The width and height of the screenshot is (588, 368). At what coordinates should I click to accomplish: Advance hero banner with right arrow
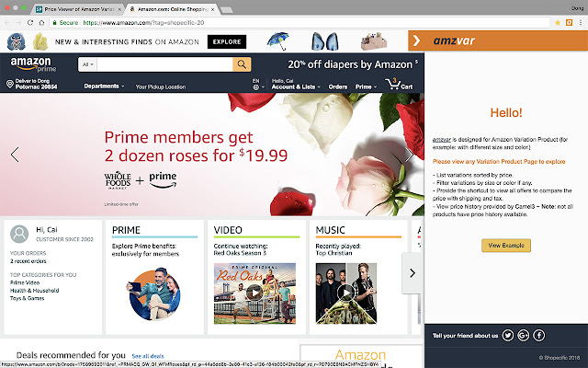pos(409,155)
